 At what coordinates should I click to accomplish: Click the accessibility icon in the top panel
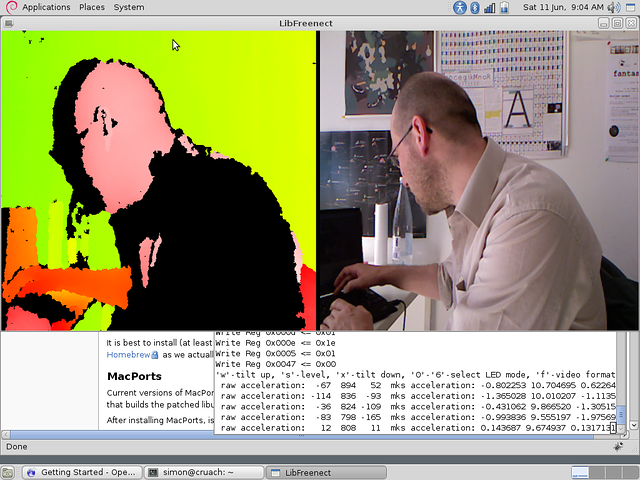(460, 7)
